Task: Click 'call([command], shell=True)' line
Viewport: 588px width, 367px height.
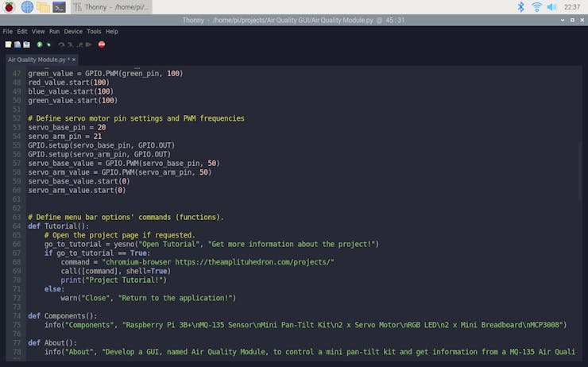Action: [x=116, y=271]
